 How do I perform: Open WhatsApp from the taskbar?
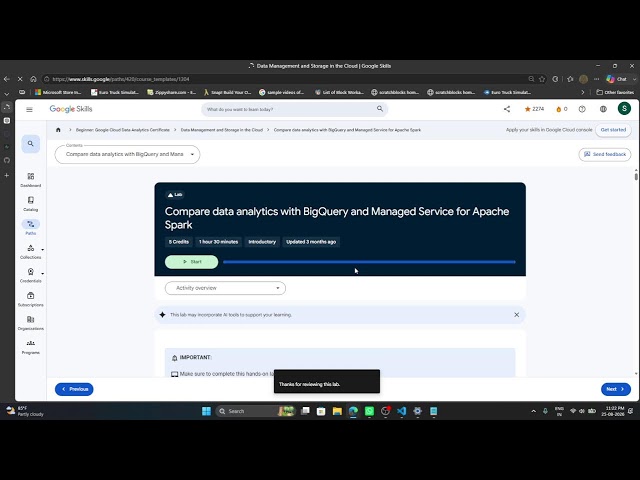(369, 411)
